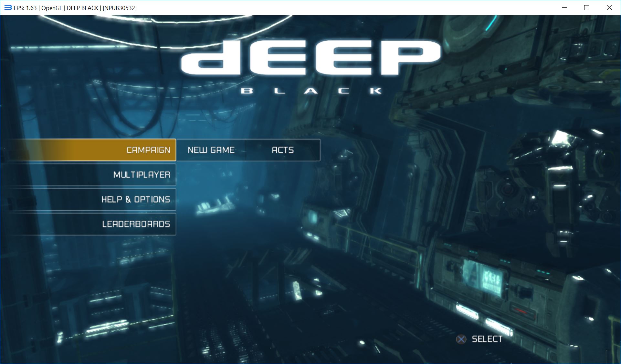Screen dimensions: 621x364
Task: Choose MULTIPLAYER from the main menu
Action: (x=142, y=175)
